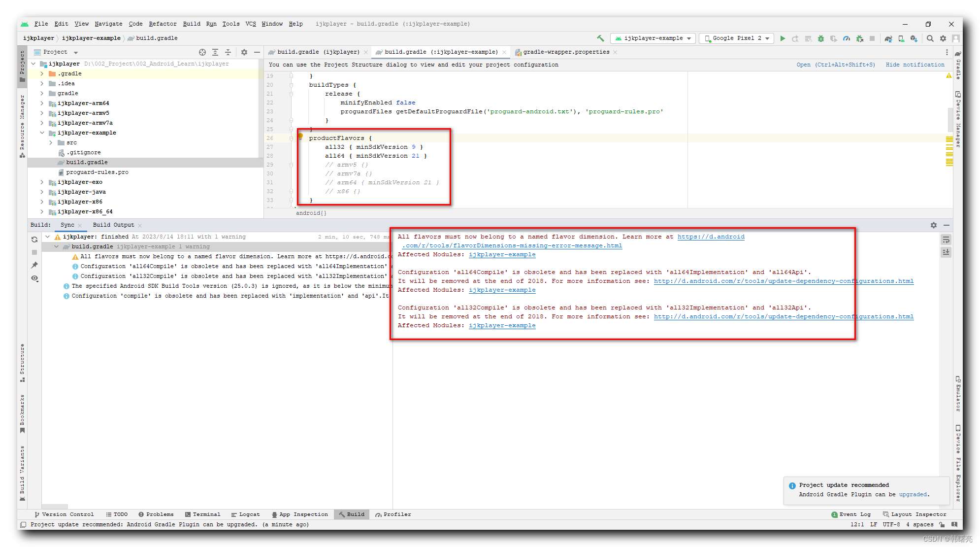Select opened file icon in Project panel
Viewport: 980px width, 547px height.
[202, 52]
